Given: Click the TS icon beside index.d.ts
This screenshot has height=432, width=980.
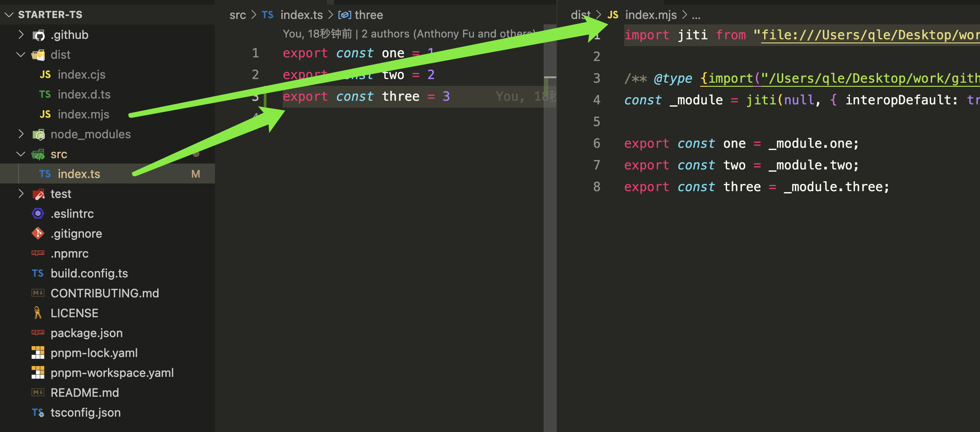Looking at the screenshot, I should (x=45, y=94).
